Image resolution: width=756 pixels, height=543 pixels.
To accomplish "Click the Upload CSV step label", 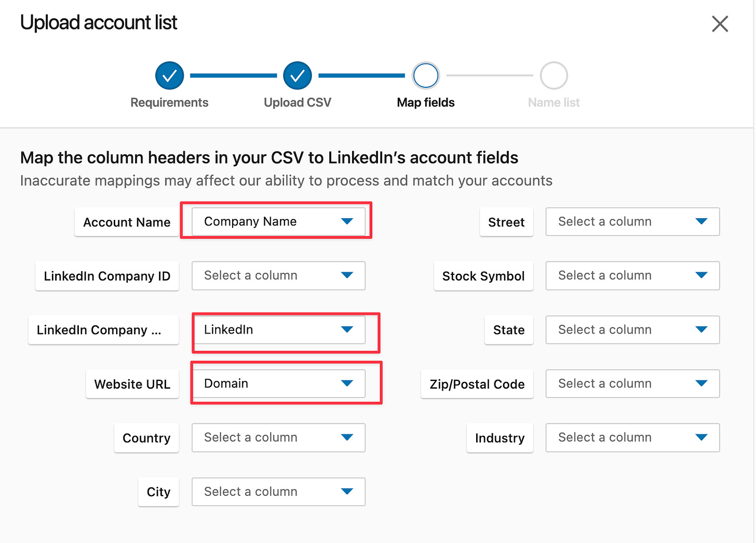I will [x=298, y=103].
